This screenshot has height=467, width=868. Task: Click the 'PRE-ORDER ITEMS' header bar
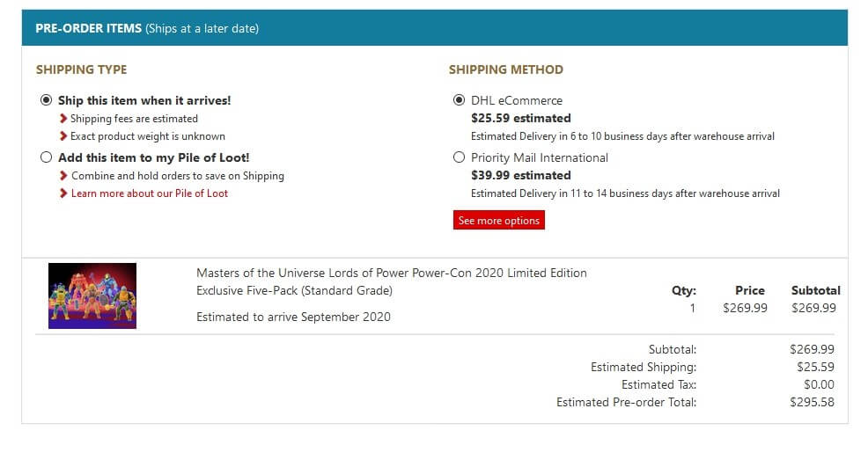coord(435,27)
